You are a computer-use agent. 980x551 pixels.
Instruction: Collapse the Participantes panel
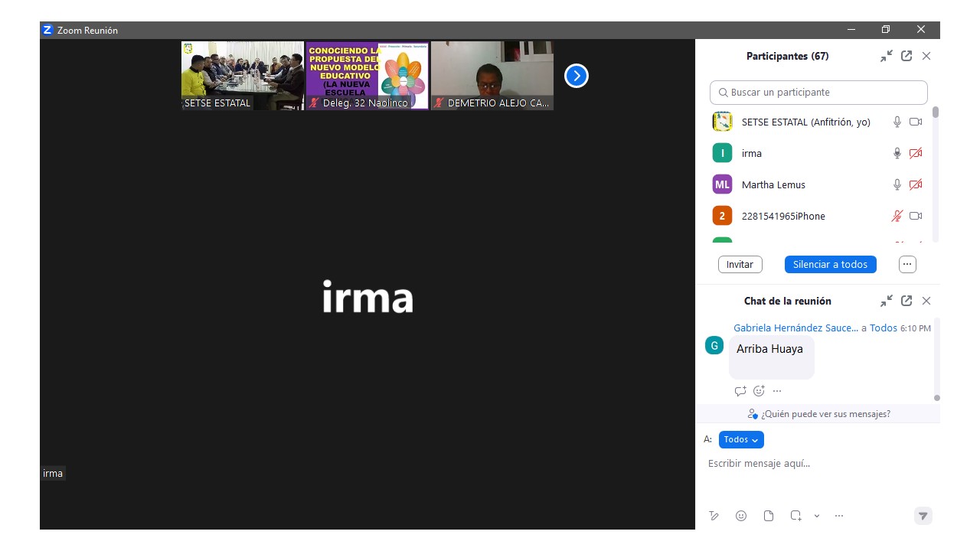click(x=887, y=56)
